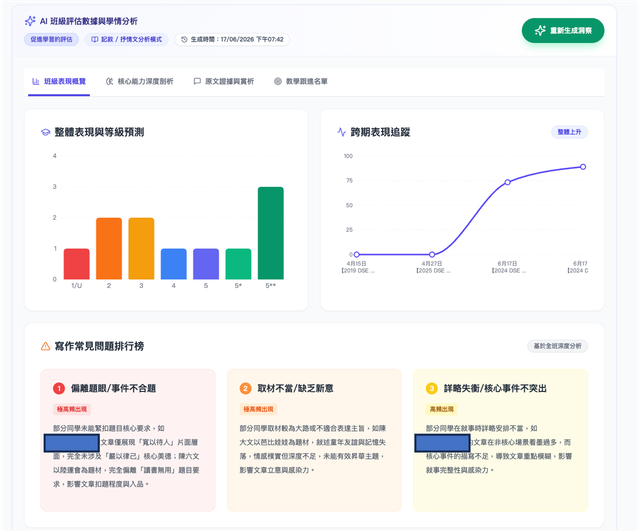The image size is (640, 531).
Task: Click the last data point on the trend line
Action: pos(583,167)
